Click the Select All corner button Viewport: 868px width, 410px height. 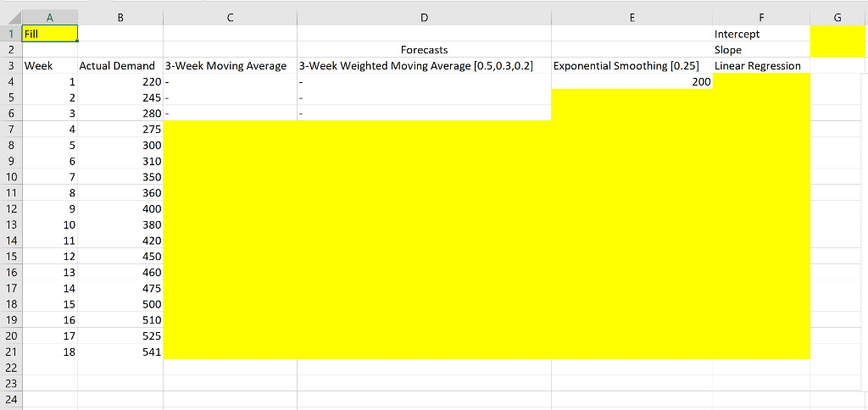11,18
